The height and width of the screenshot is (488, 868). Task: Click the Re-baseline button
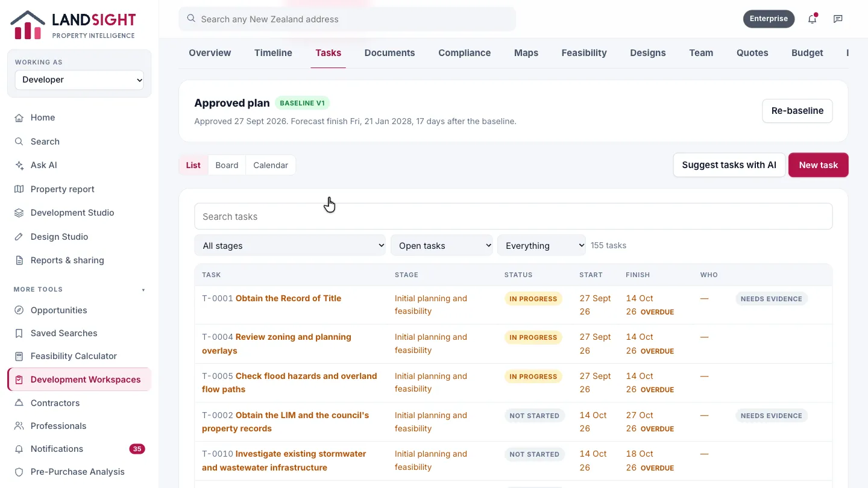797,111
